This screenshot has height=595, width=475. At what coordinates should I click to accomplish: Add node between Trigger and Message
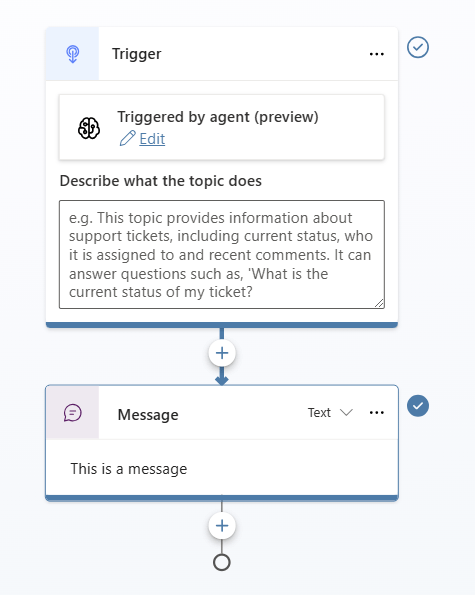click(x=222, y=353)
